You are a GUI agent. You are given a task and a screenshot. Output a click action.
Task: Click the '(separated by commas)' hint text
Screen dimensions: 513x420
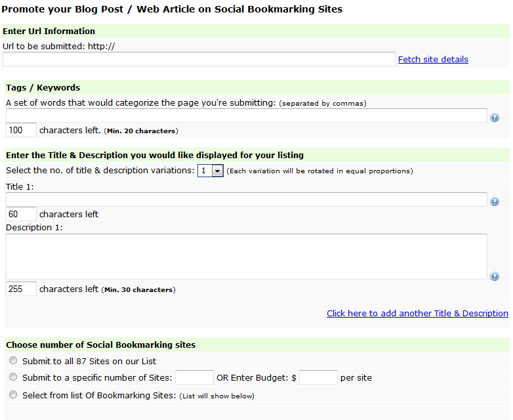click(323, 104)
